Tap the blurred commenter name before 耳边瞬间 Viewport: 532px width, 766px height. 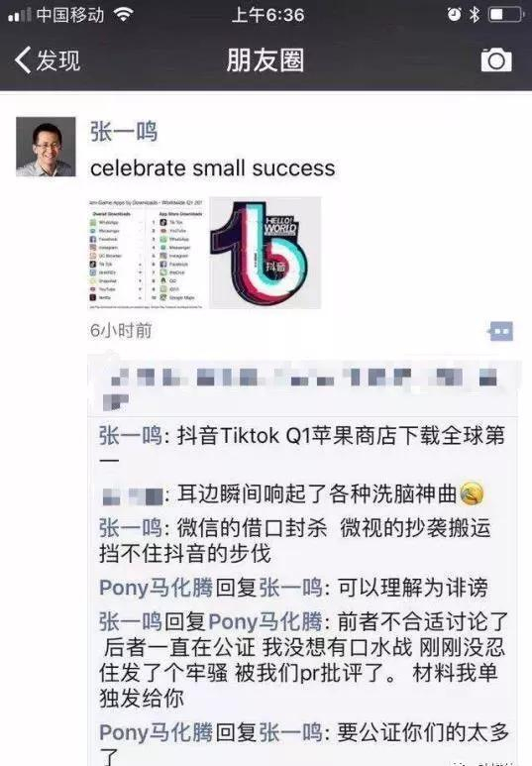coord(133,495)
